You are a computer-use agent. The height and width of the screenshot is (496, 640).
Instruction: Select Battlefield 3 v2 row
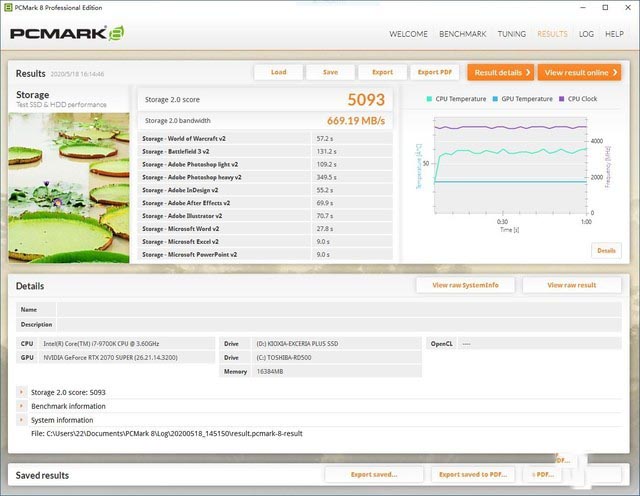(x=265, y=151)
